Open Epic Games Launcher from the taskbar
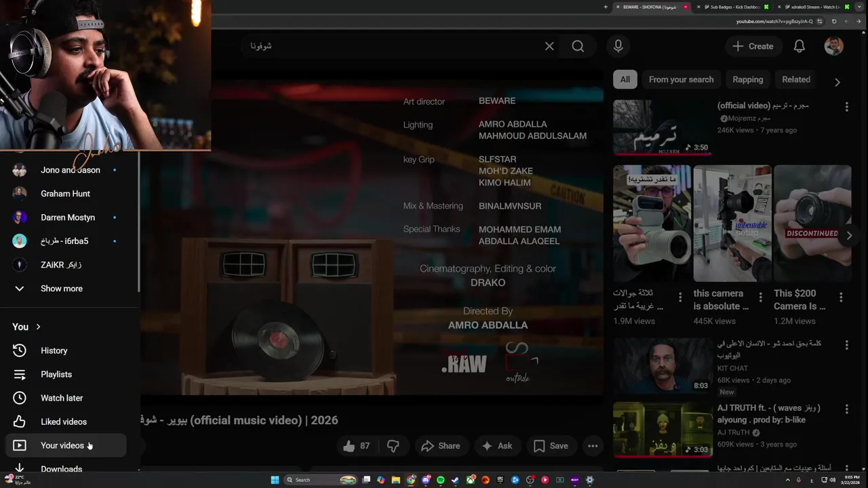868x488 pixels. tap(500, 480)
